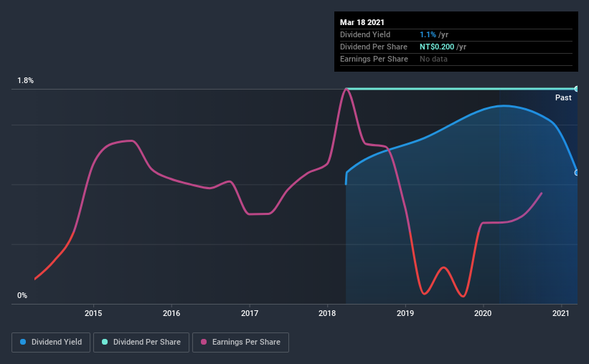Click the Dividend Per Share endpoint marker at 1.8%
The image size is (589, 364).
(x=576, y=89)
